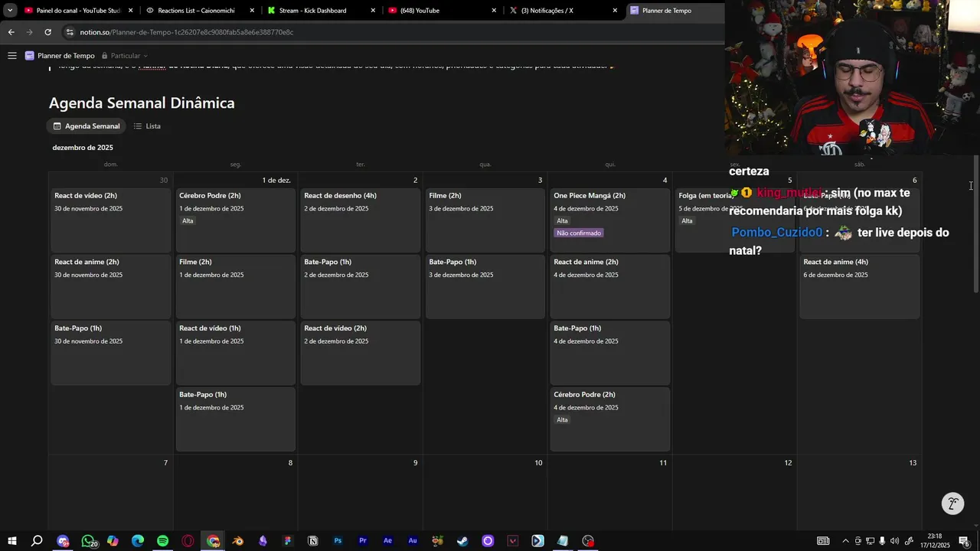Open Steam from the taskbar
The image size is (980, 551).
[462, 541]
